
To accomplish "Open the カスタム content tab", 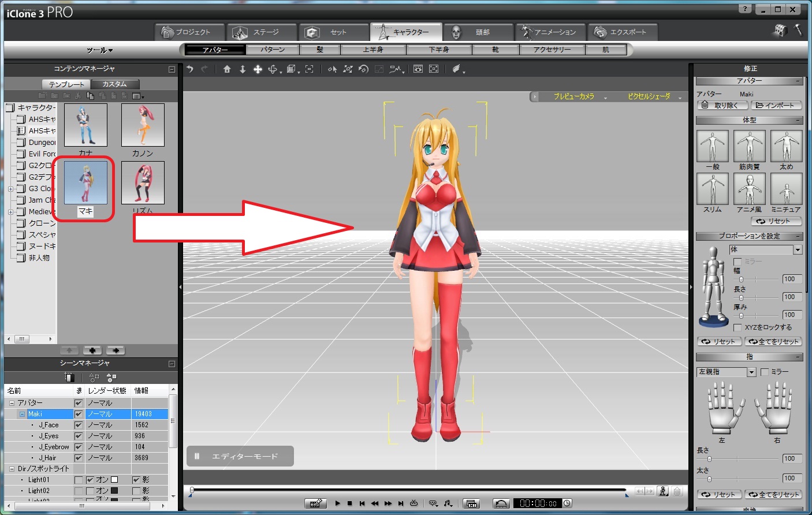I will coord(114,84).
